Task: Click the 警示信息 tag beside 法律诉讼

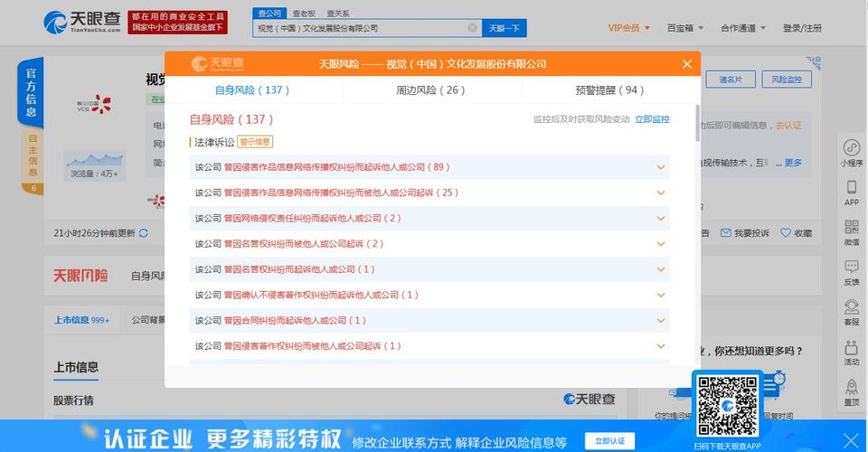Action: click(x=255, y=142)
